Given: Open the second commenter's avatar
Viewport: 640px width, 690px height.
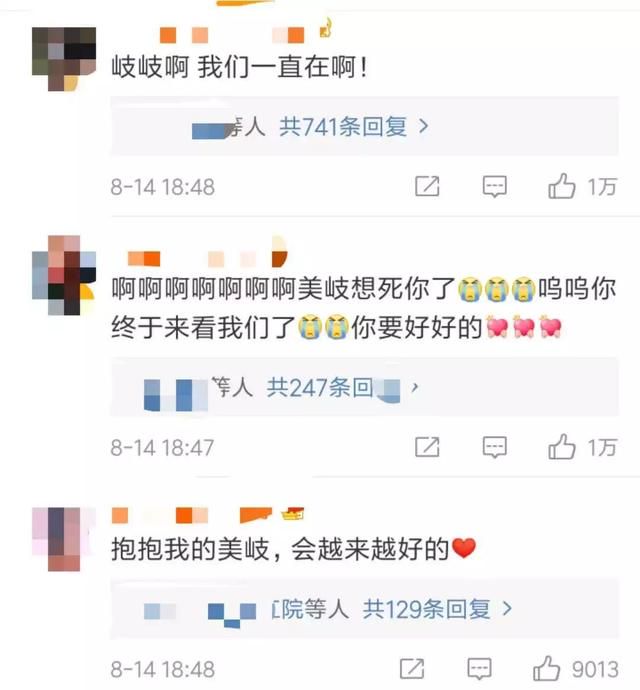Looking at the screenshot, I should click(64, 275).
